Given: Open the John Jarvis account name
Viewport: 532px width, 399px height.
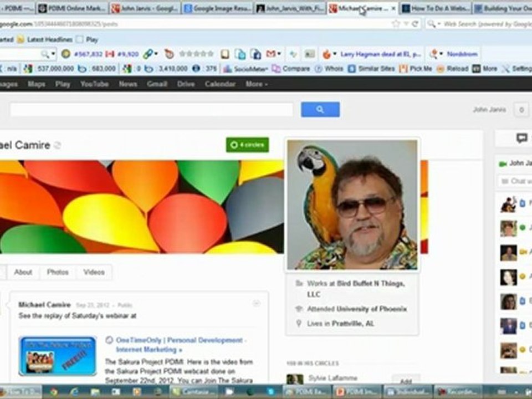Looking at the screenshot, I should [489, 110].
